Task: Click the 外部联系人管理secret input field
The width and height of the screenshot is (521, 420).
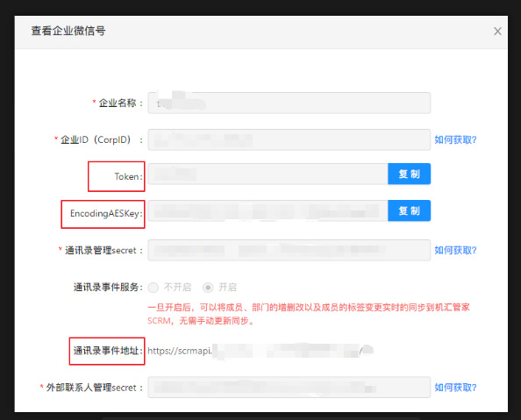Action: pos(289,388)
